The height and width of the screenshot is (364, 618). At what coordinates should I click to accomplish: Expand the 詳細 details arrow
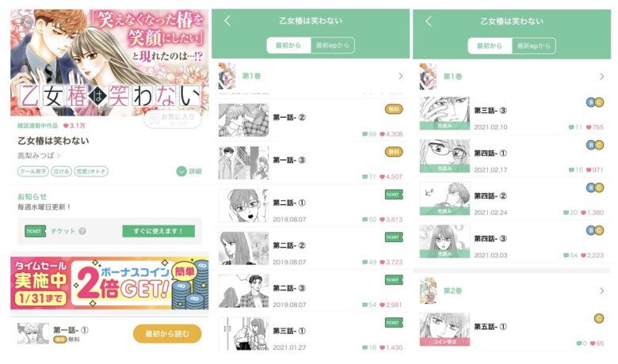click(189, 171)
